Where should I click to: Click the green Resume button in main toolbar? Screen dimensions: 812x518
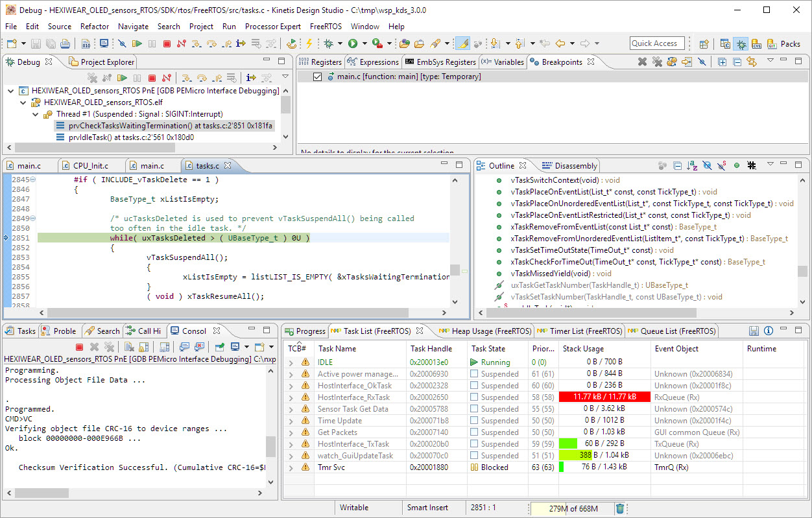coord(137,43)
